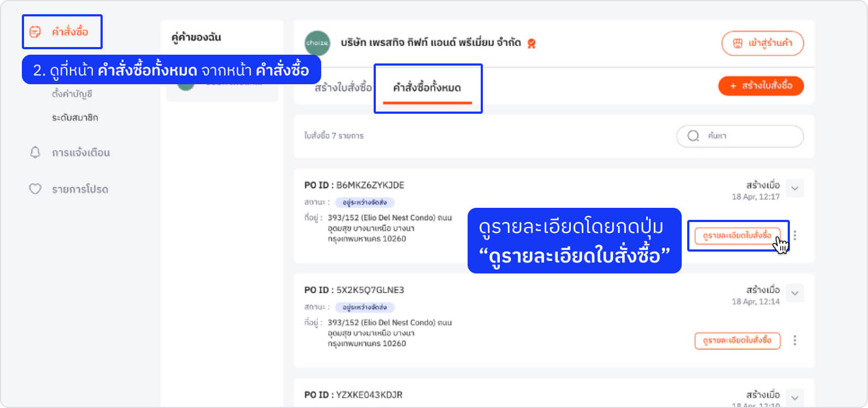The image size is (868, 408).
Task: Expand PO B6MKZ6ZYKJDE order card
Action: (x=795, y=189)
